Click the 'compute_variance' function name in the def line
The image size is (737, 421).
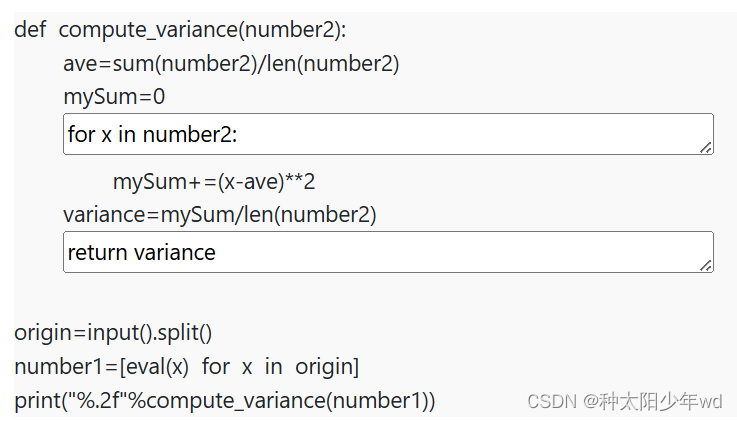point(149,30)
